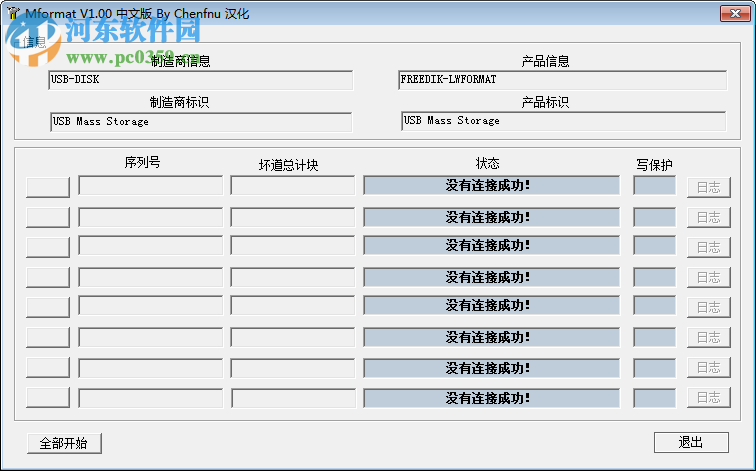
Task: Focus the 序列号 field in the third row
Action: pos(150,245)
